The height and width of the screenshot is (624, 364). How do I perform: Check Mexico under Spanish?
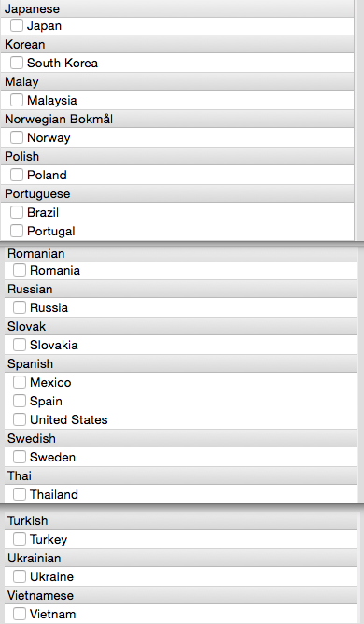(20, 382)
